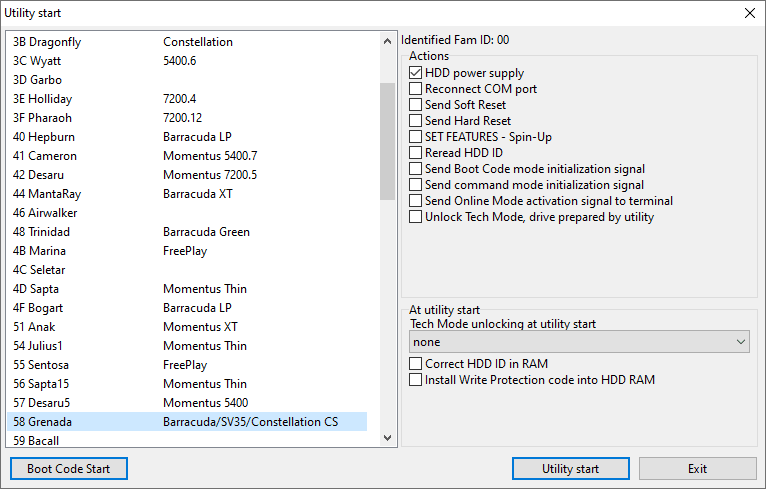Click the Exit button

(x=698, y=469)
